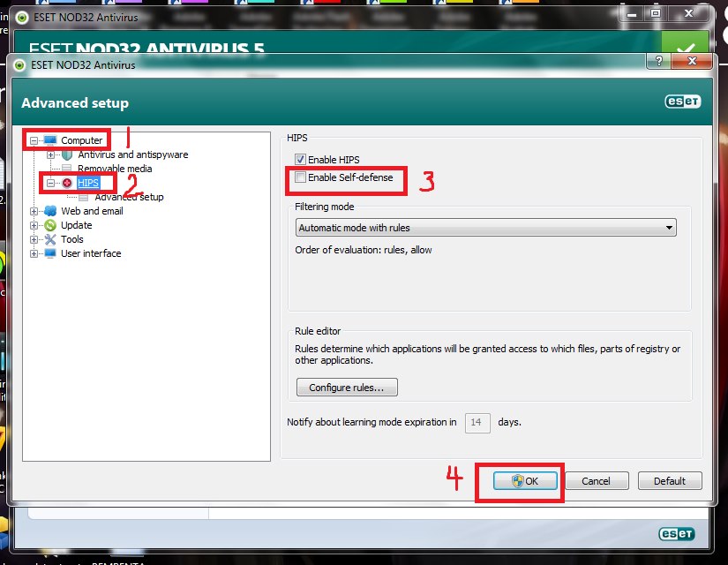Close the Advanced setup dialog
The height and width of the screenshot is (565, 728).
click(692, 61)
